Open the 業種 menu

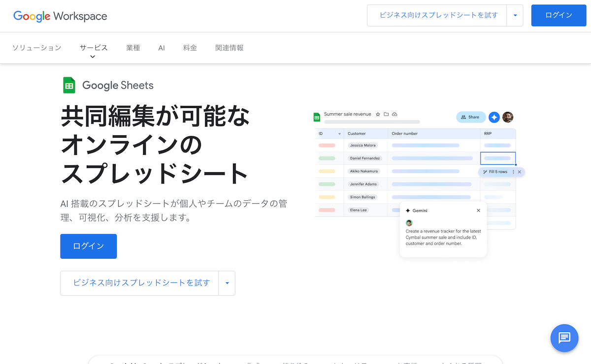pyautogui.click(x=133, y=48)
